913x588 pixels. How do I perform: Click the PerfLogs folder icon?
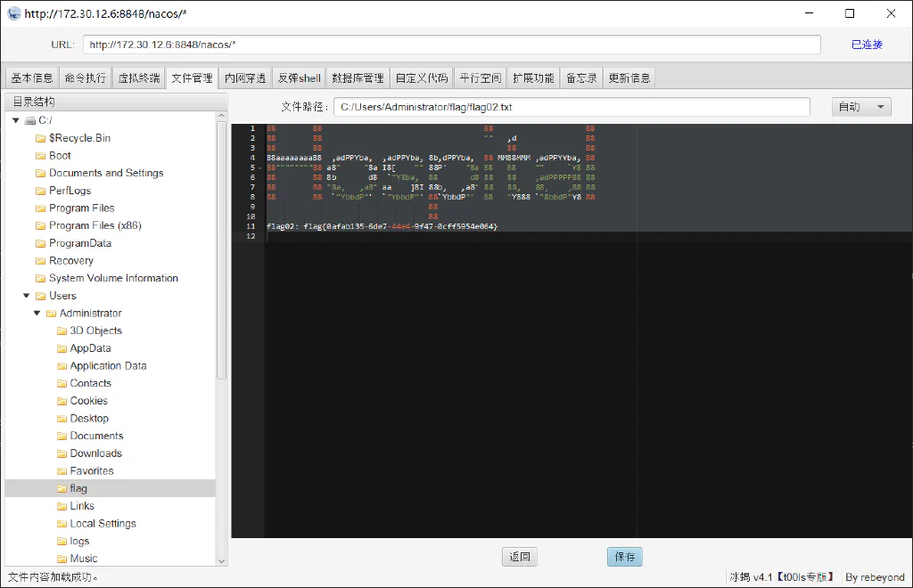(x=40, y=191)
